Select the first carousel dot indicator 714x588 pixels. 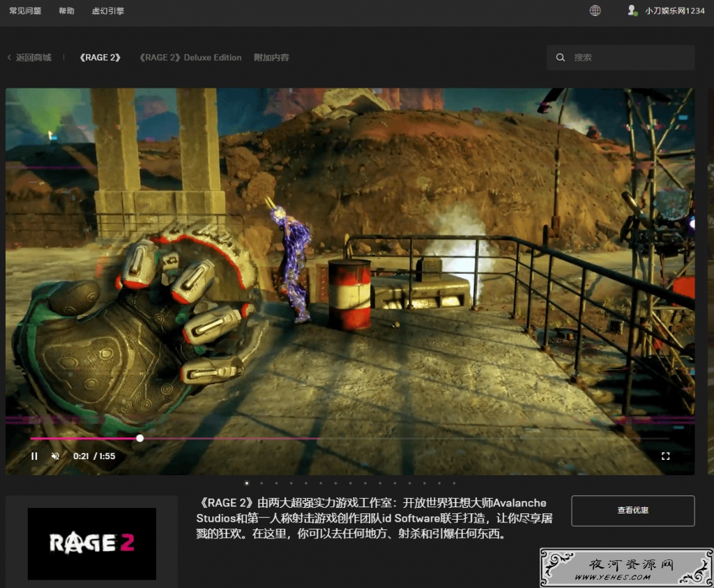247,483
